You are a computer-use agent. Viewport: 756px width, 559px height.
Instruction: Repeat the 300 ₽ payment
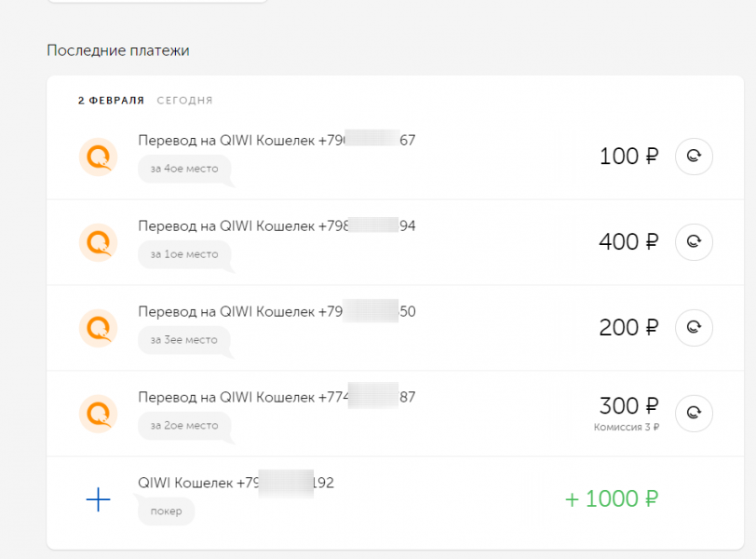(693, 413)
